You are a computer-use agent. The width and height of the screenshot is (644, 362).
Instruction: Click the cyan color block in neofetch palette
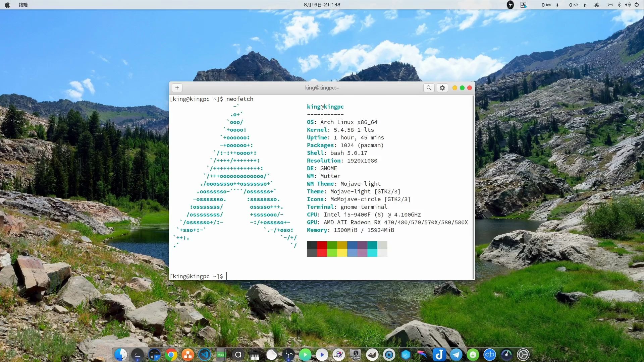coord(372,253)
